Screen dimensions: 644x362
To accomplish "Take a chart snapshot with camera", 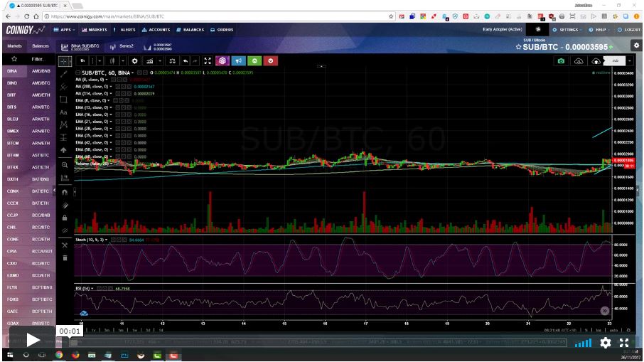I will pyautogui.click(x=561, y=61).
